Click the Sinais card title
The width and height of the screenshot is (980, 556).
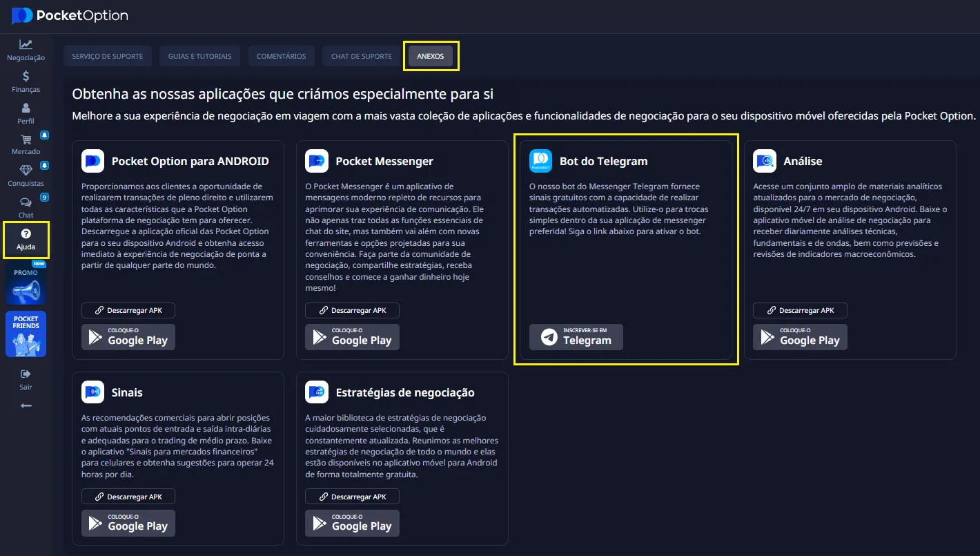click(x=127, y=392)
